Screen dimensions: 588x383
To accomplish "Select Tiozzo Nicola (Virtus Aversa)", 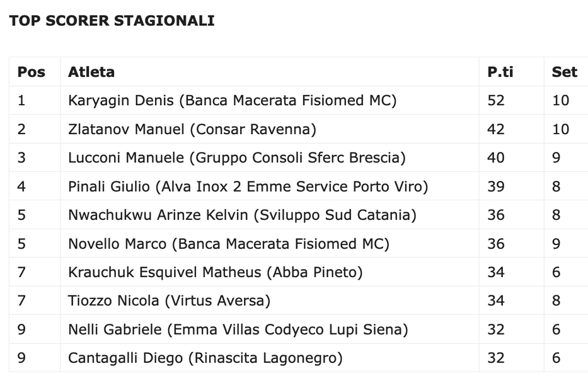I will [169, 301].
